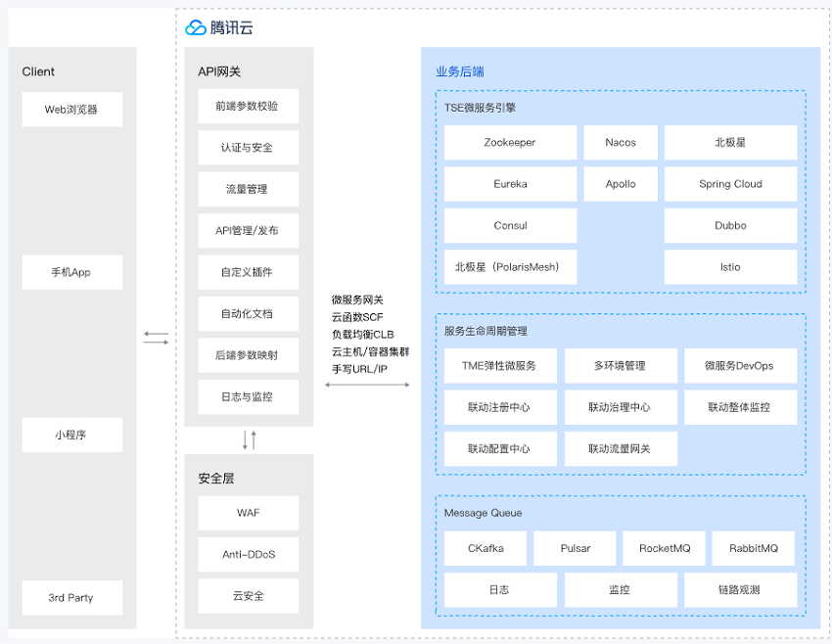The width and height of the screenshot is (832, 644).
Task: Open the 日志与监控 box in API网关
Action: pyautogui.click(x=249, y=396)
